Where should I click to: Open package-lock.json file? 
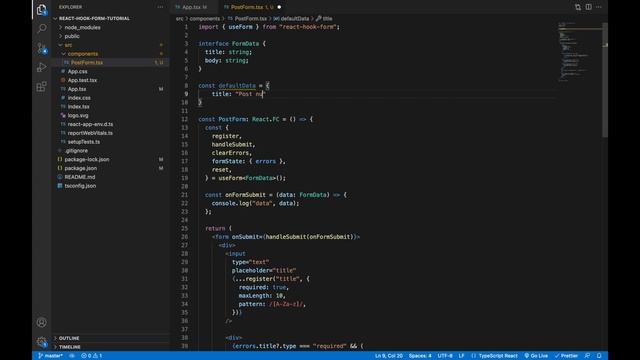point(87,159)
